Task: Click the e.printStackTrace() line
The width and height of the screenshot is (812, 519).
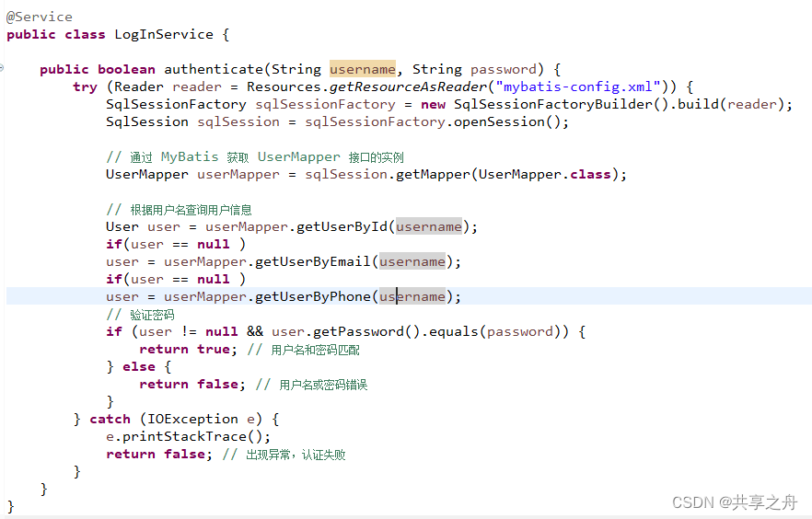Action: [188, 437]
